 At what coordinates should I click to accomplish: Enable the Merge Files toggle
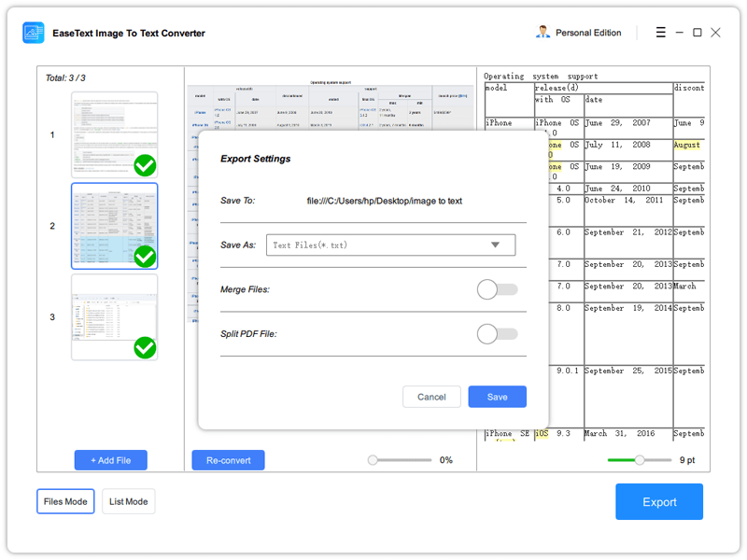(497, 289)
